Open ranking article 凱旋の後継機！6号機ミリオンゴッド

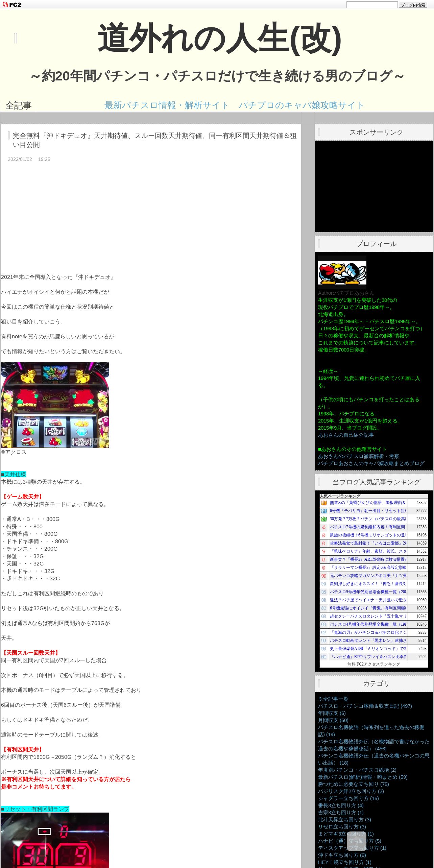click(x=368, y=535)
